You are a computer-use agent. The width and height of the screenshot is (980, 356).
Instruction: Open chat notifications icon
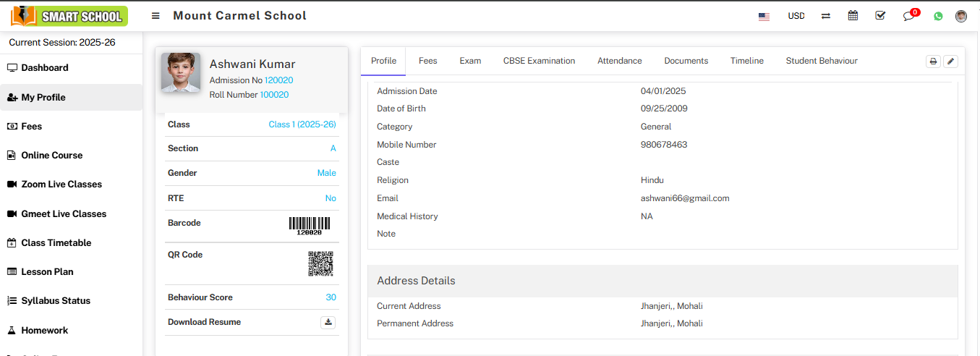tap(908, 16)
